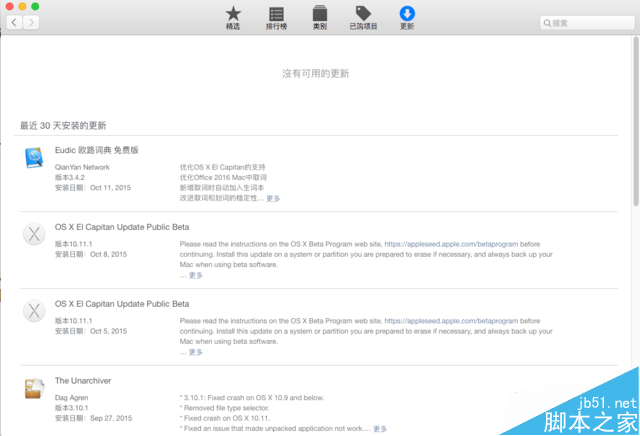Click the QianYan Network developer name

tap(82, 167)
